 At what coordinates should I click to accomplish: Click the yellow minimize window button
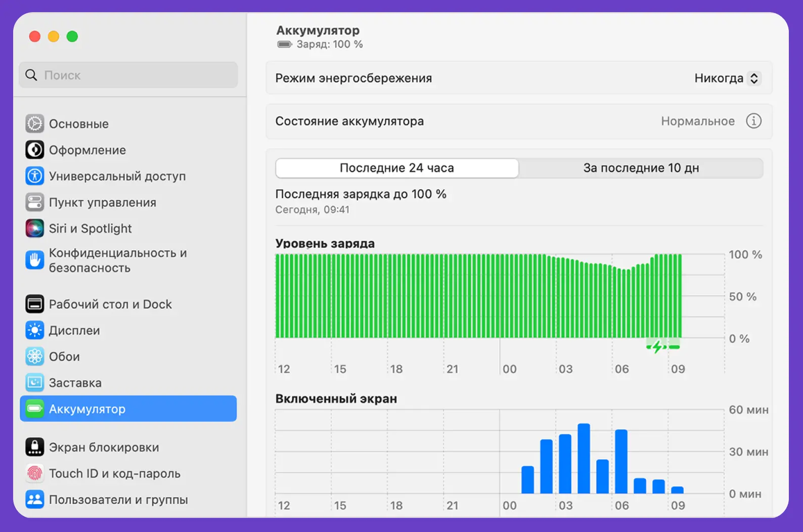point(54,36)
